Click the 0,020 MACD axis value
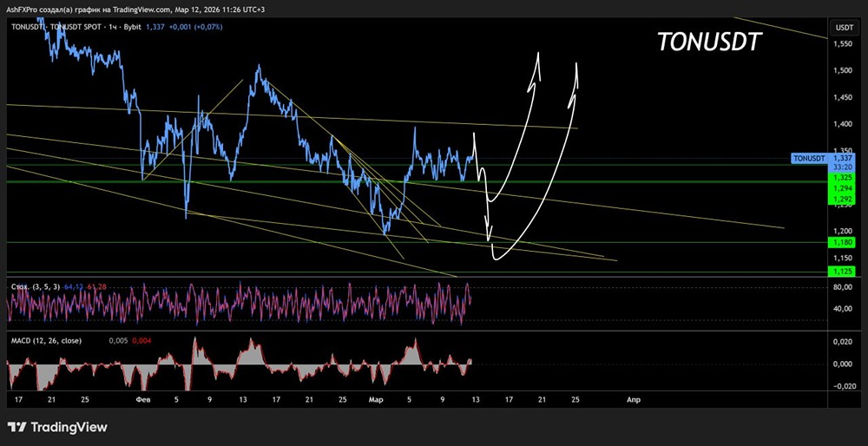Viewport: 868px width, 446px height. 843,342
